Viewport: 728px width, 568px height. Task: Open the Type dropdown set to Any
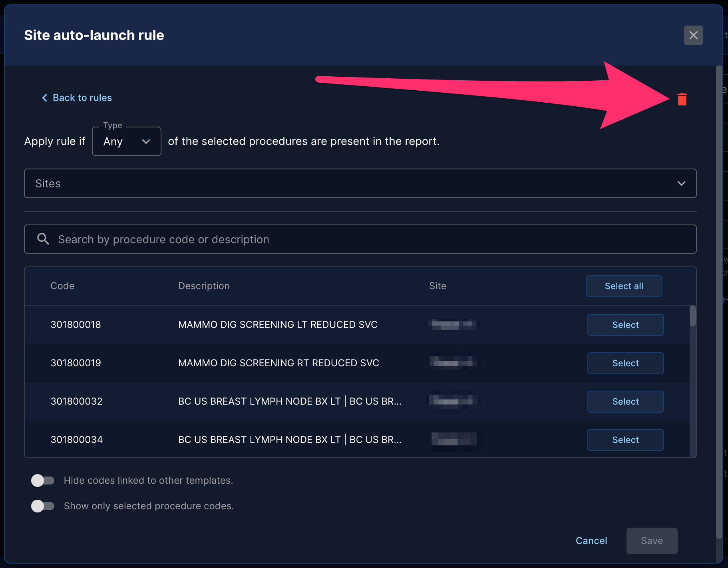[x=127, y=141]
